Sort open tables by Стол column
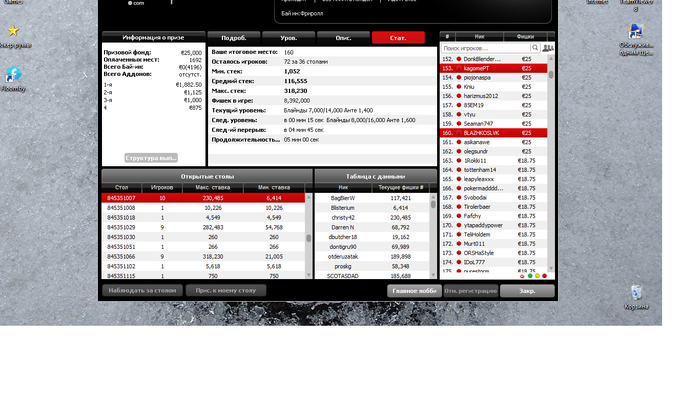This screenshot has height=394, width=700. (121, 187)
